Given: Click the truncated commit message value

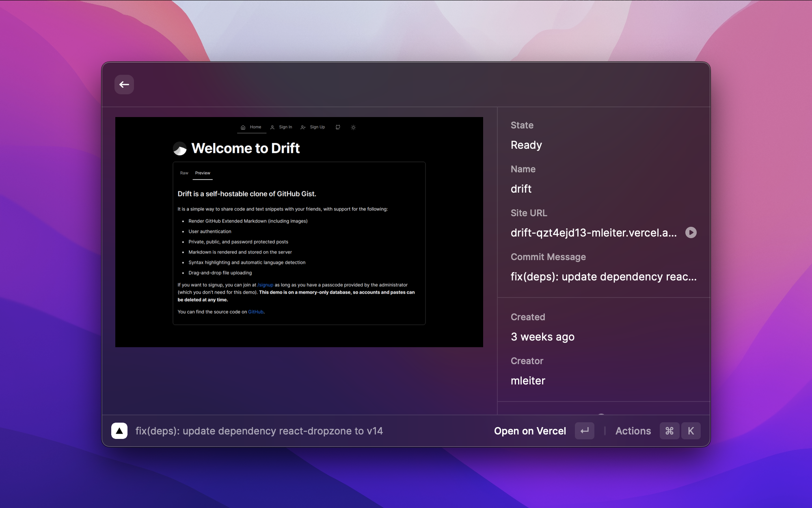Looking at the screenshot, I should pos(603,277).
